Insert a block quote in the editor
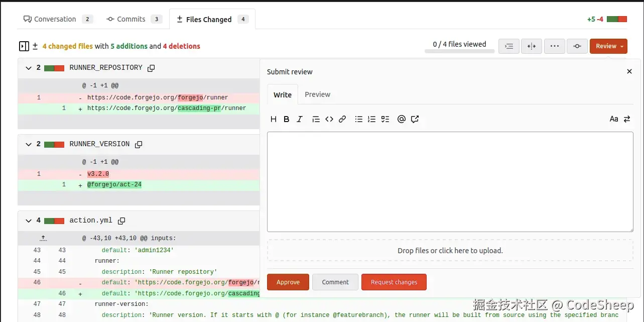The height and width of the screenshot is (322, 644). click(316, 119)
